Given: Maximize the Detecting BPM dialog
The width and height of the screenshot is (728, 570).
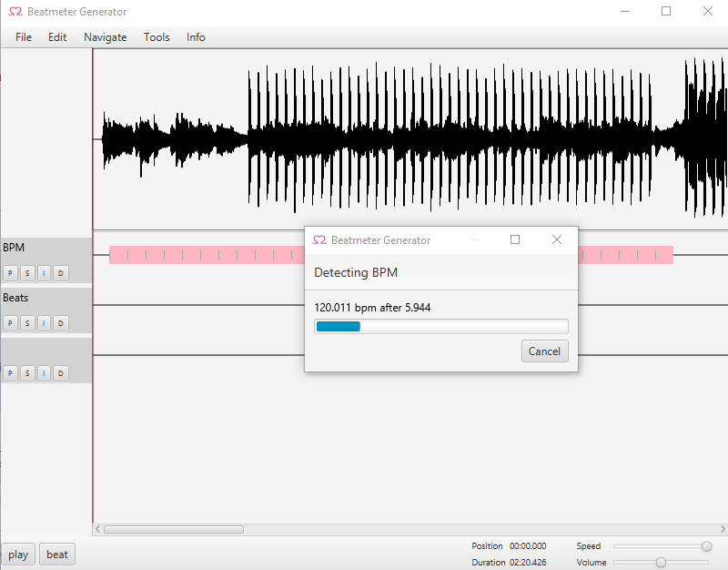Looking at the screenshot, I should coord(515,239).
